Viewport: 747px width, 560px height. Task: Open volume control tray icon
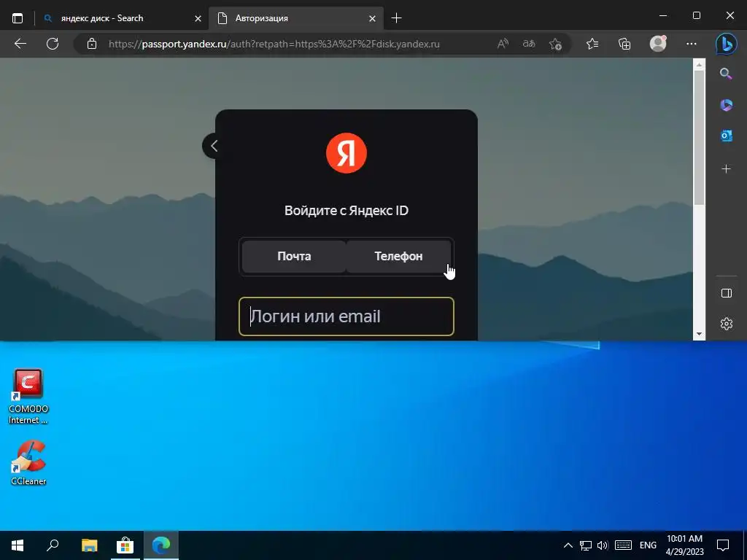(603, 545)
